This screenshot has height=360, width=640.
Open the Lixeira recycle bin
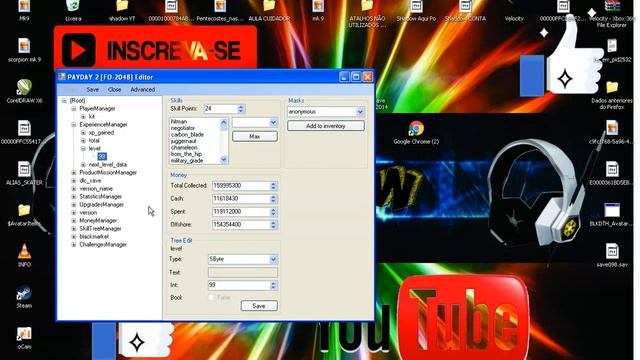click(73, 7)
